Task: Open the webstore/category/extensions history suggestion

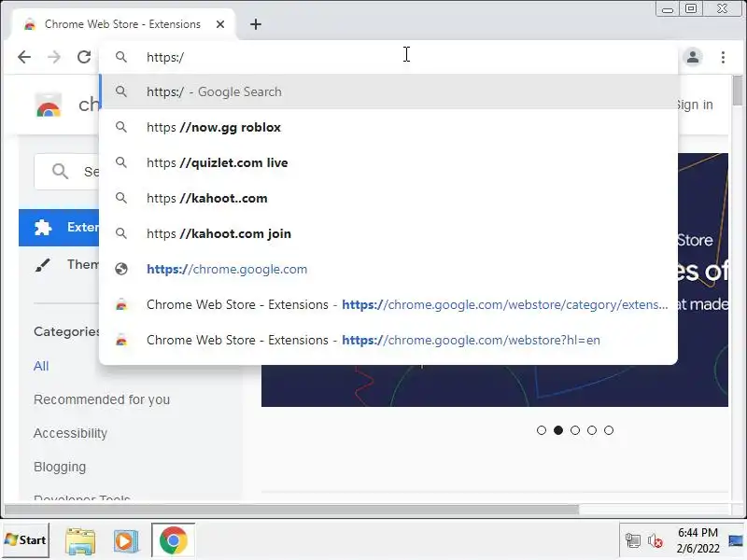Action: [388, 305]
